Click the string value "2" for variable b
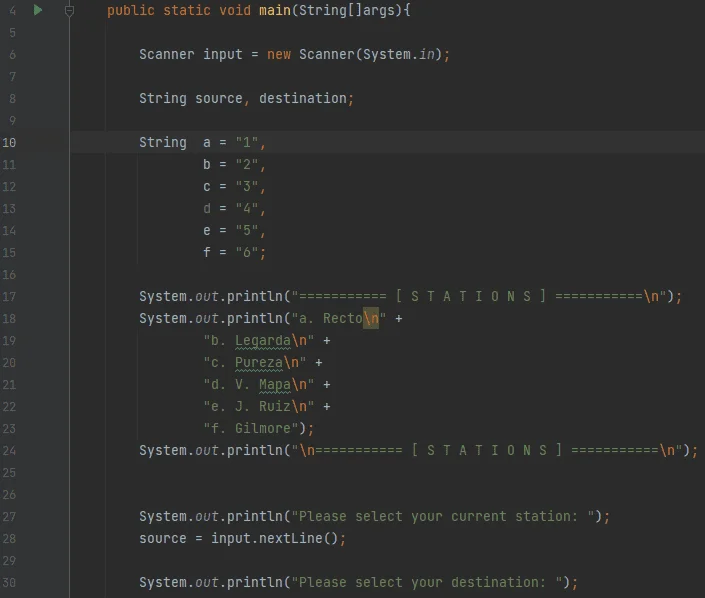 click(247, 165)
